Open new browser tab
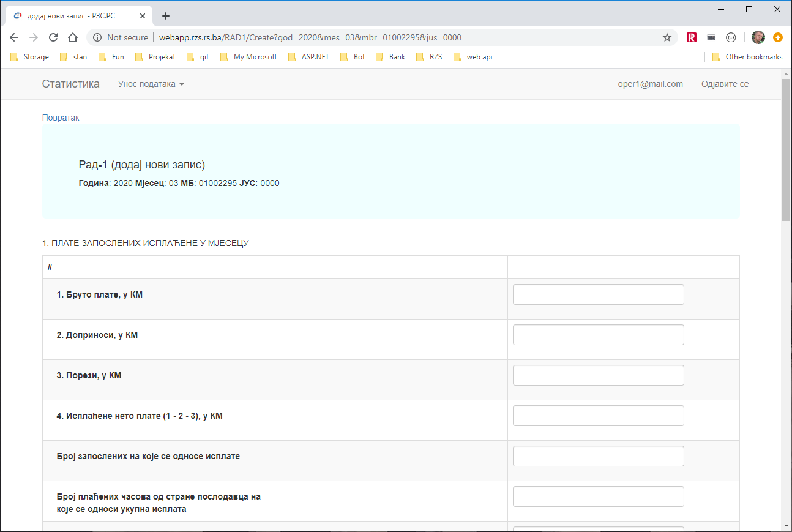Image resolution: width=792 pixels, height=532 pixels. 165,16
